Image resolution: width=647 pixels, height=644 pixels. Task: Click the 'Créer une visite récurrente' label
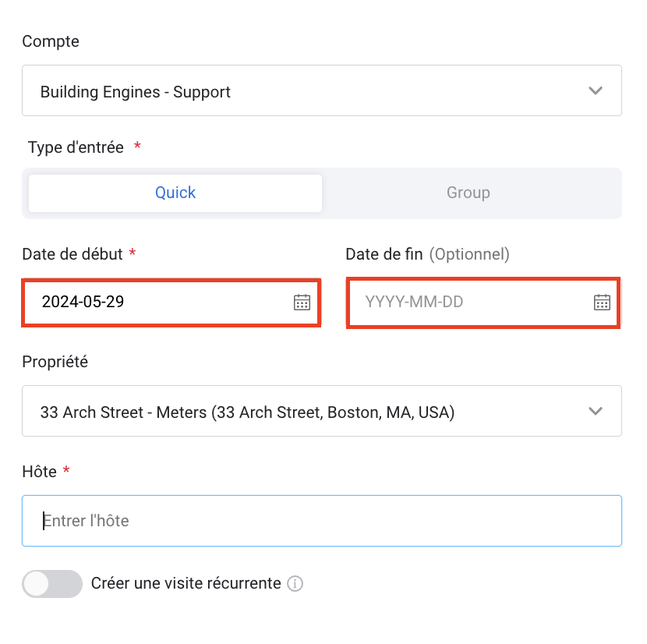click(x=186, y=583)
